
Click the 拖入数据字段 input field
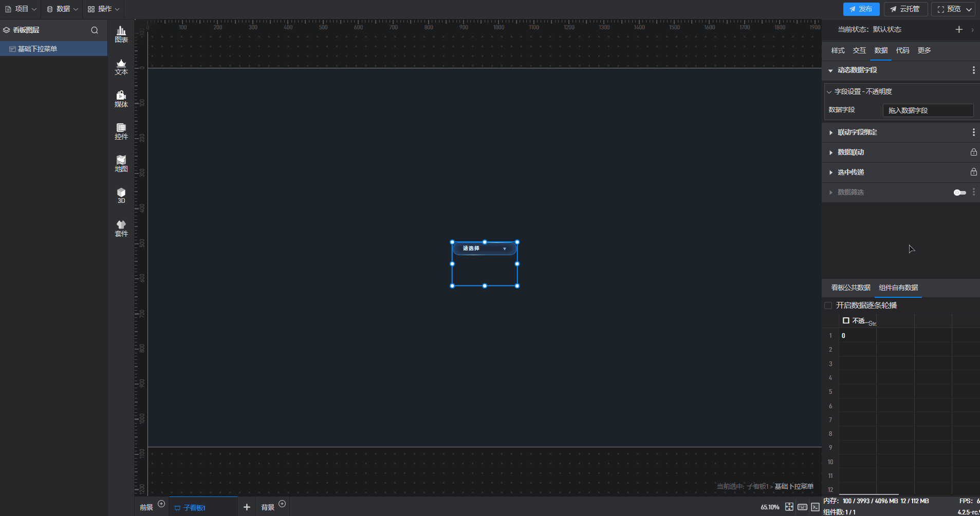tap(928, 110)
